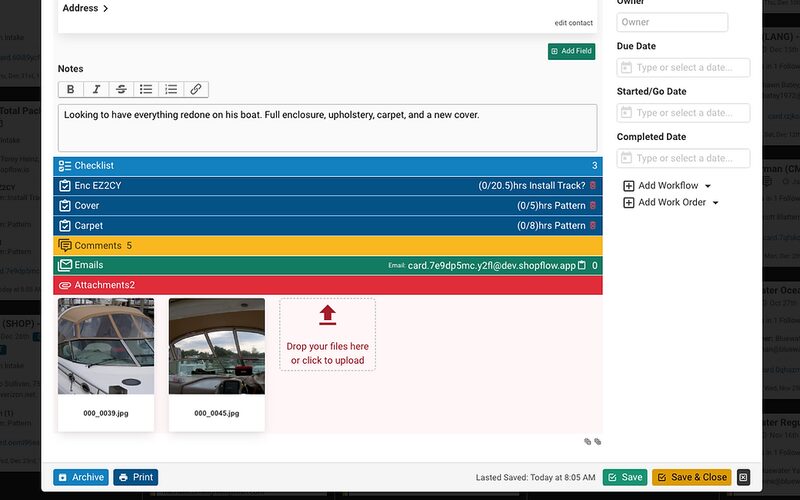Viewport: 800px width, 500px height.
Task: Click the green Save button
Action: click(x=625, y=478)
